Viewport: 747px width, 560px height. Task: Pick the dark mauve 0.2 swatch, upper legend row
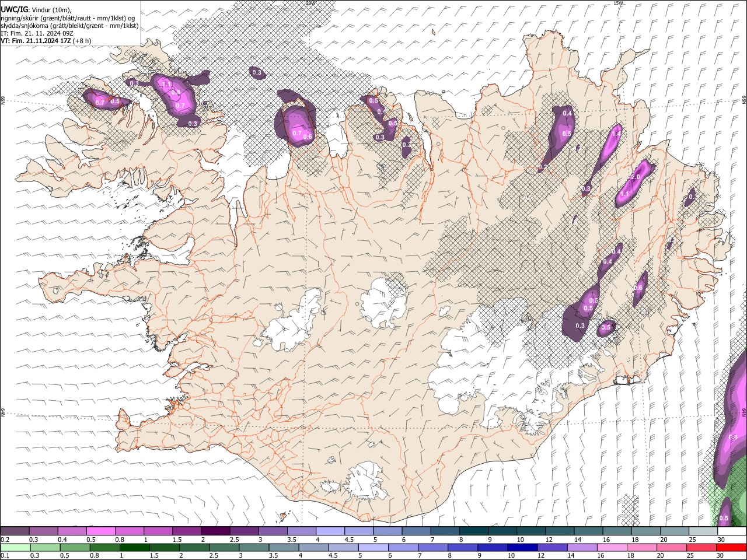click(15, 531)
